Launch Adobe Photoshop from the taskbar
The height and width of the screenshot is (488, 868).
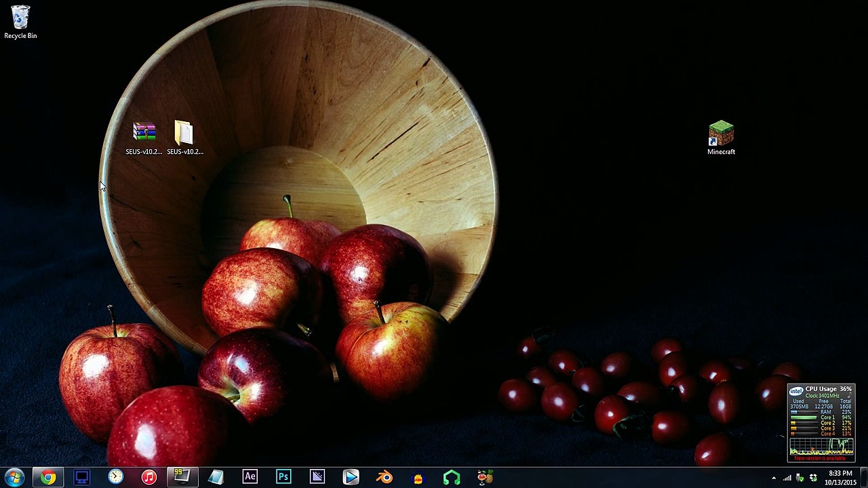(x=283, y=477)
